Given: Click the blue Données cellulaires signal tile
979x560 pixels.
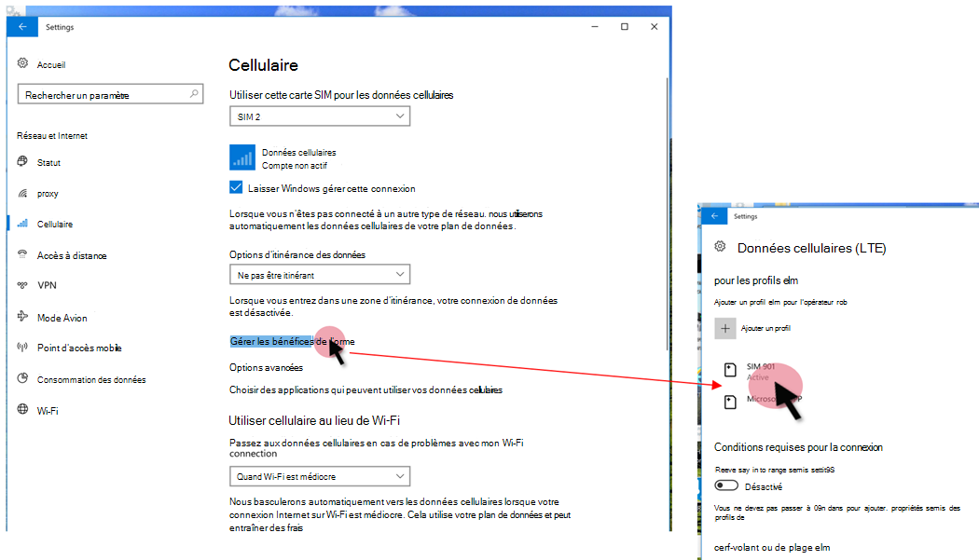Looking at the screenshot, I should click(x=242, y=157).
